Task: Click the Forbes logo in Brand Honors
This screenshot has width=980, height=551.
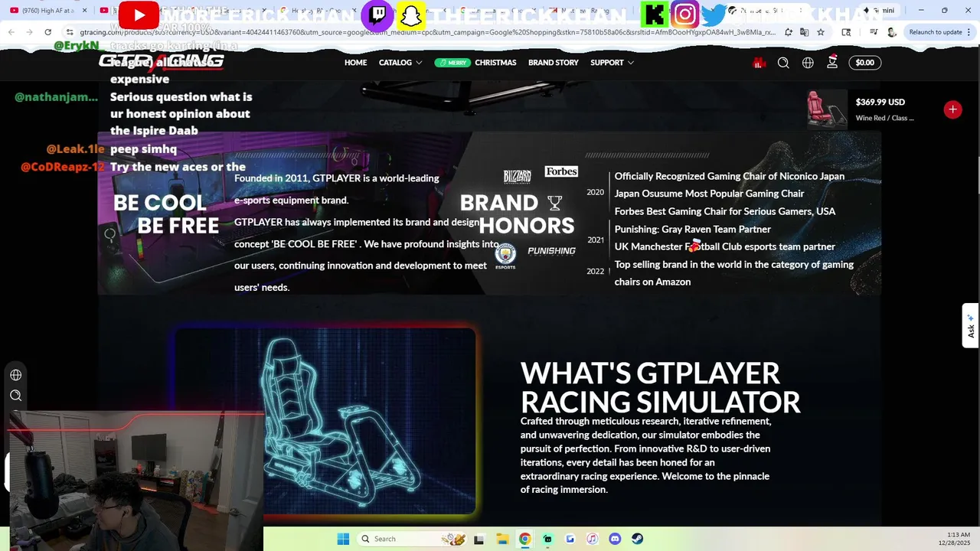Action: 561,171
